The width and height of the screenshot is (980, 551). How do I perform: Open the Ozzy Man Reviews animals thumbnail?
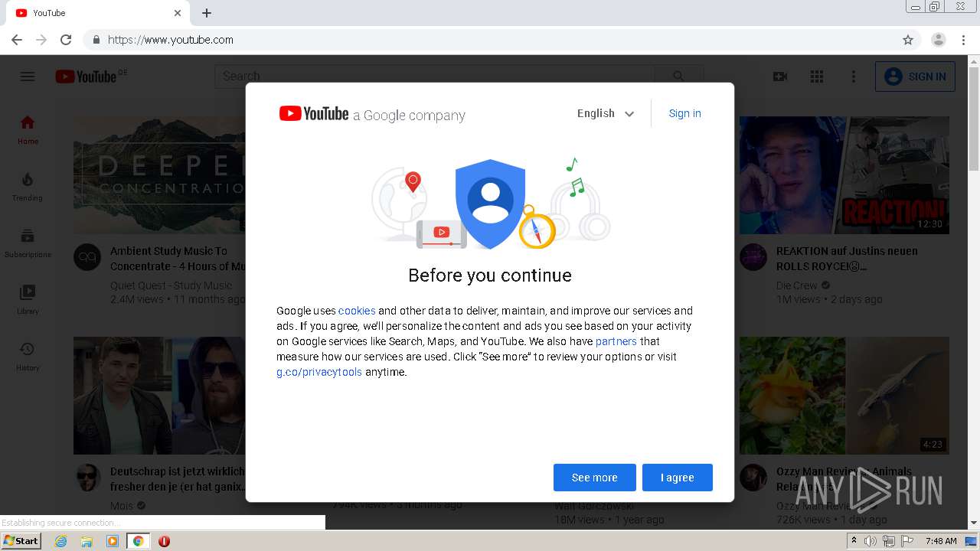(x=844, y=396)
